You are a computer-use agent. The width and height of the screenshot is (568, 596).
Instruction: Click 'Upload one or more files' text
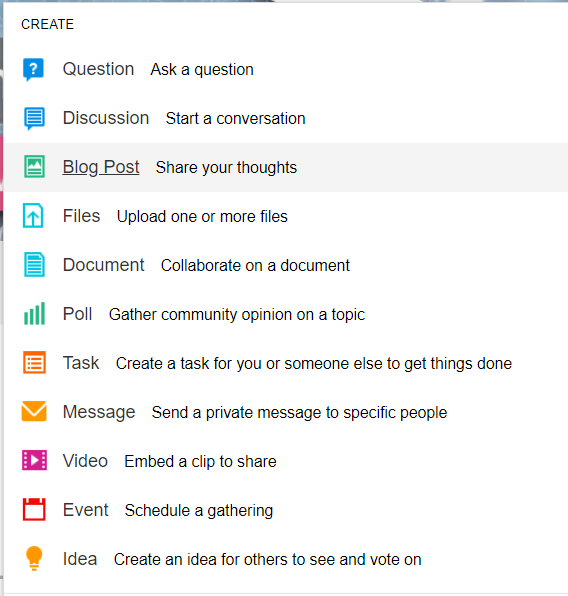pyautogui.click(x=202, y=216)
